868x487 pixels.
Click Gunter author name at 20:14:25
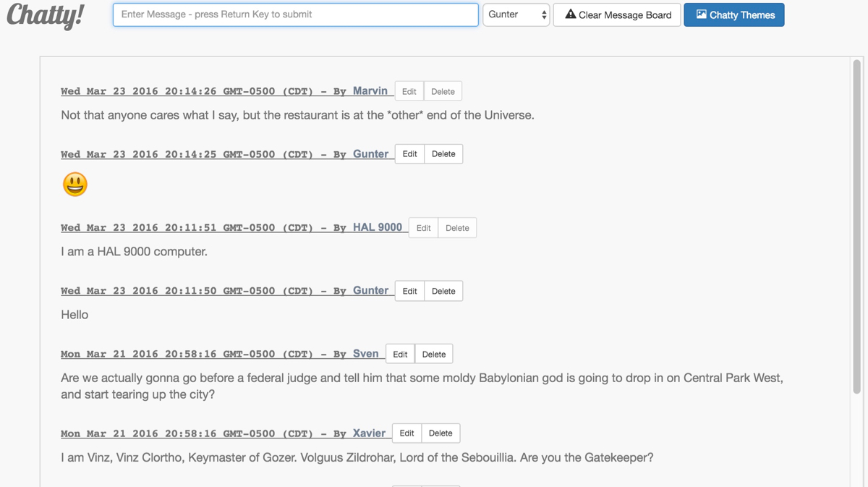click(x=371, y=154)
